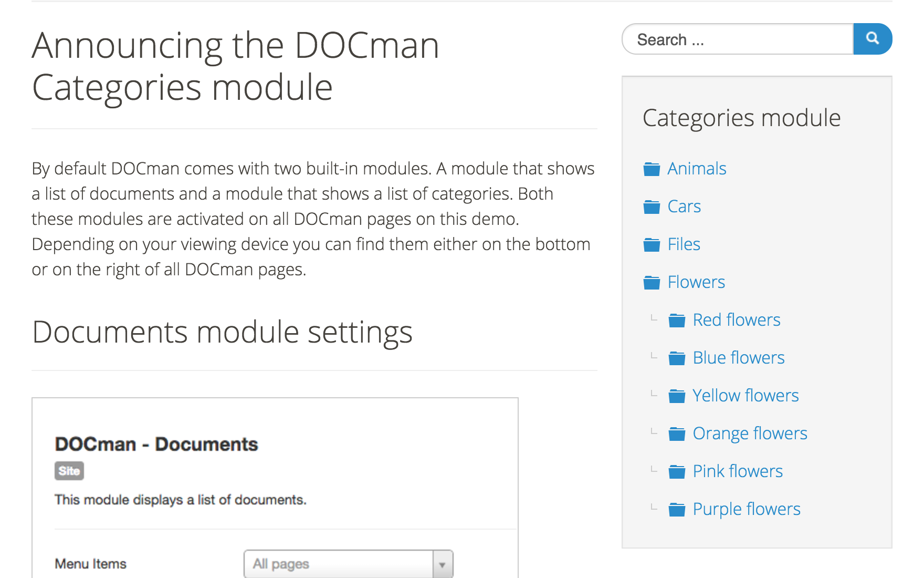
Task: Click the search magnifier icon
Action: pos(873,39)
